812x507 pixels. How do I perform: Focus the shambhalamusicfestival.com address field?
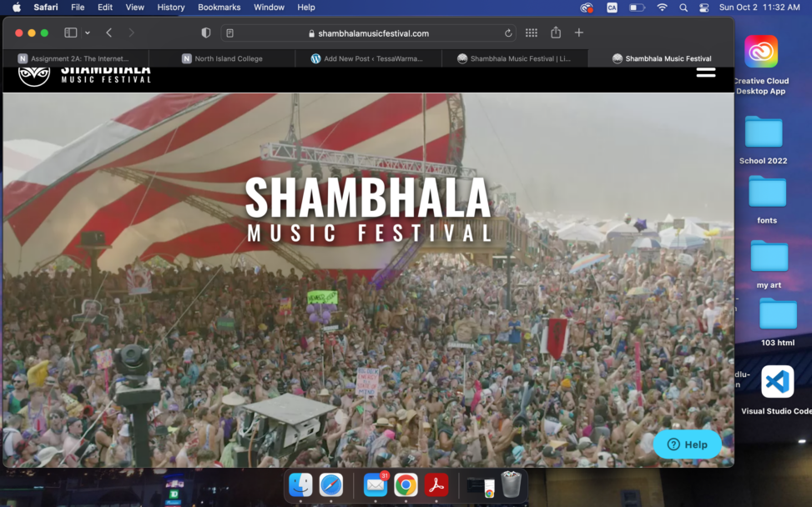[370, 33]
